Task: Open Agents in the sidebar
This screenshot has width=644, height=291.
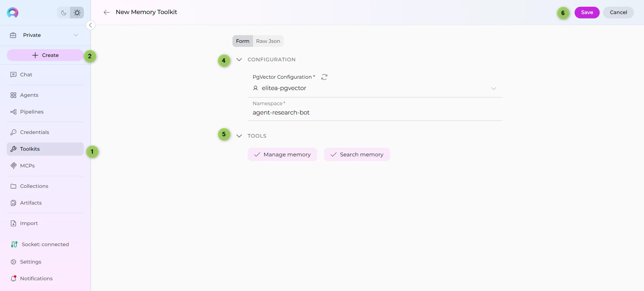Action: (45, 95)
